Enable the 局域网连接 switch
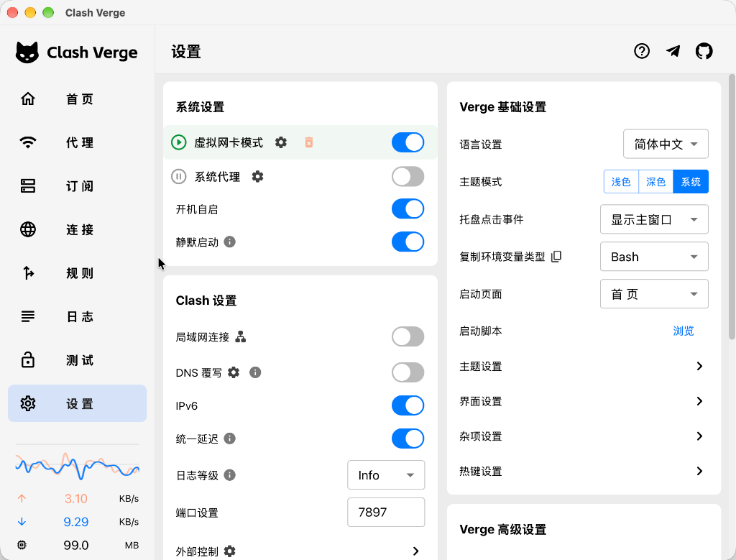Viewport: 736px width, 560px height. point(408,336)
